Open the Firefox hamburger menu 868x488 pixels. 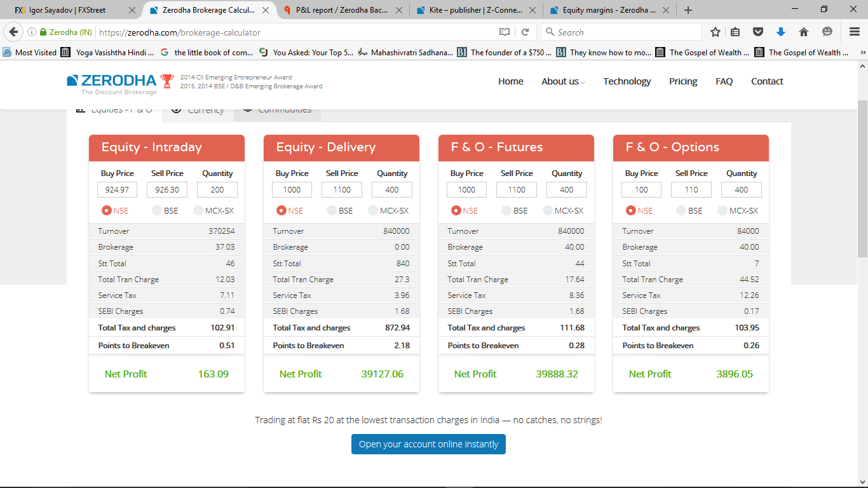point(855,32)
